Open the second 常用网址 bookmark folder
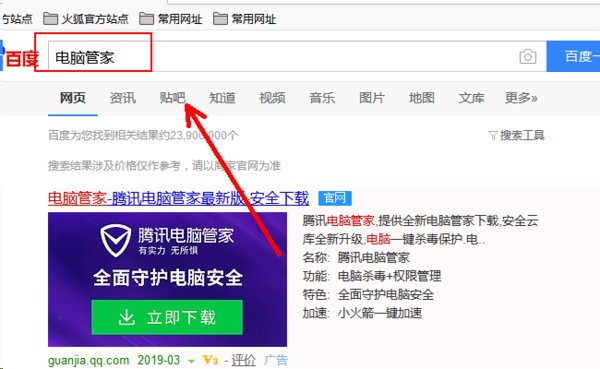 tap(245, 19)
